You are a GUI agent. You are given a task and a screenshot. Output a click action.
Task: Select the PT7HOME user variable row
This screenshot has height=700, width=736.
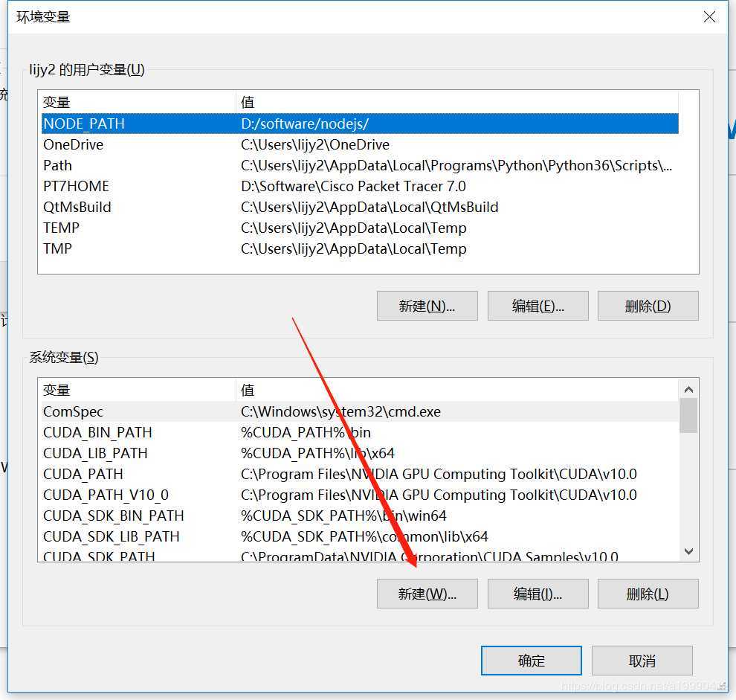coord(360,186)
